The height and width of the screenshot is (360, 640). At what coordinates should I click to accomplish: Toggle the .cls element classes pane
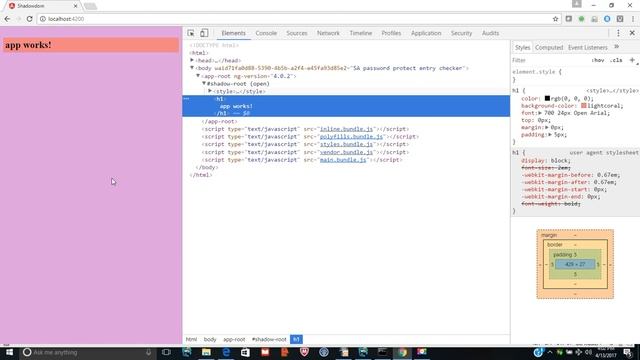click(x=616, y=60)
